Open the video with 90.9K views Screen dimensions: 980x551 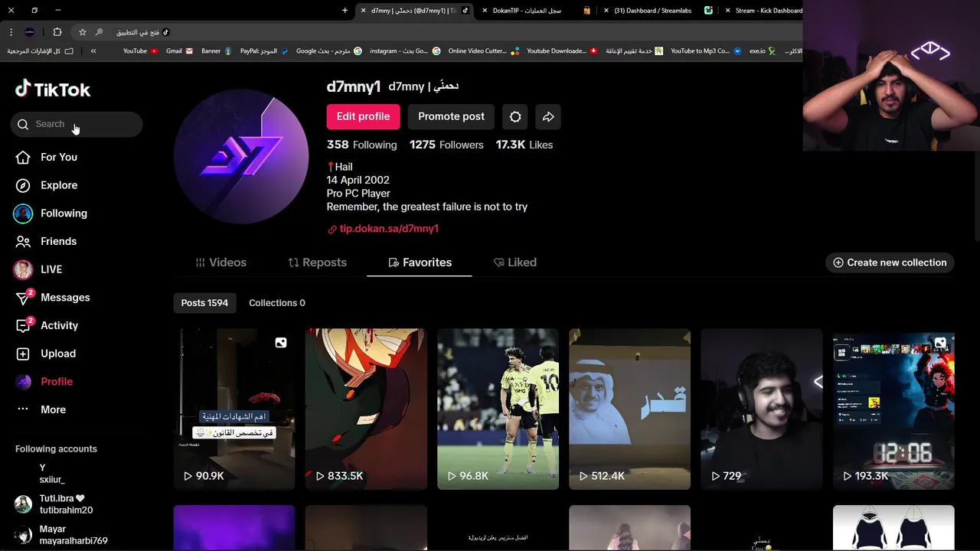coord(234,409)
